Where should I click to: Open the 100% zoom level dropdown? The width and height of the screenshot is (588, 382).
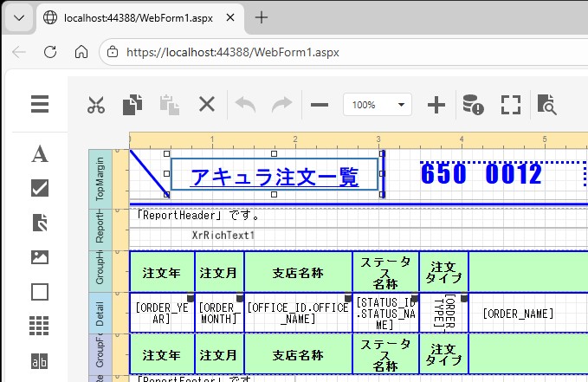click(x=378, y=105)
